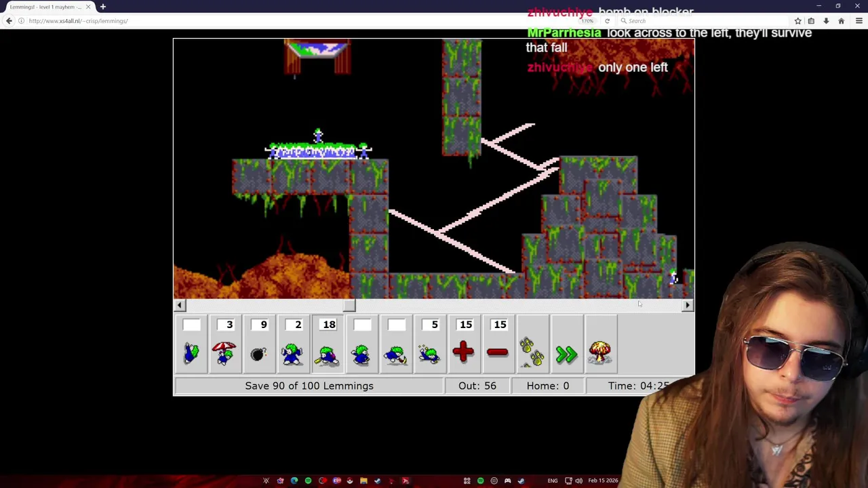The height and width of the screenshot is (488, 868).
Task: Click the 'Home: 0' counter
Action: tap(548, 386)
